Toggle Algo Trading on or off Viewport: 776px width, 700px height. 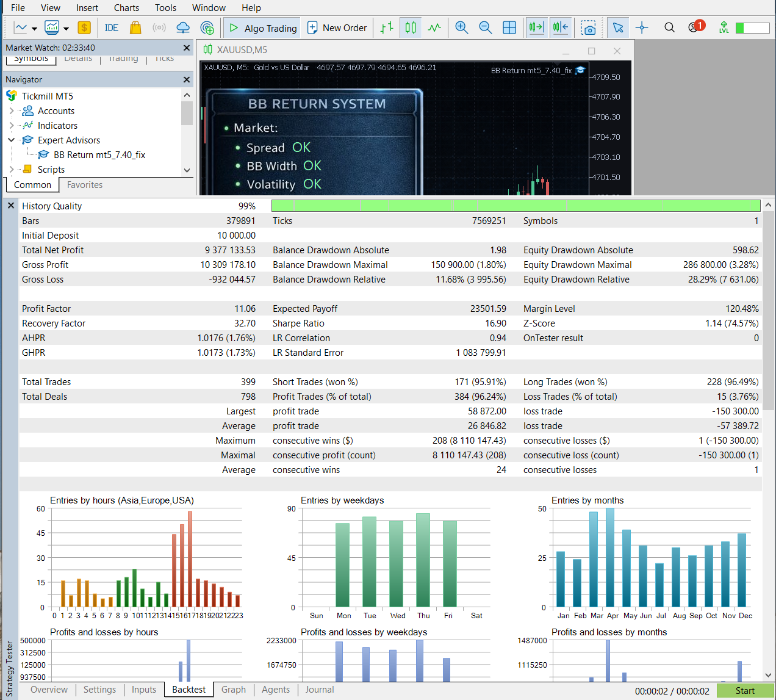[262, 27]
